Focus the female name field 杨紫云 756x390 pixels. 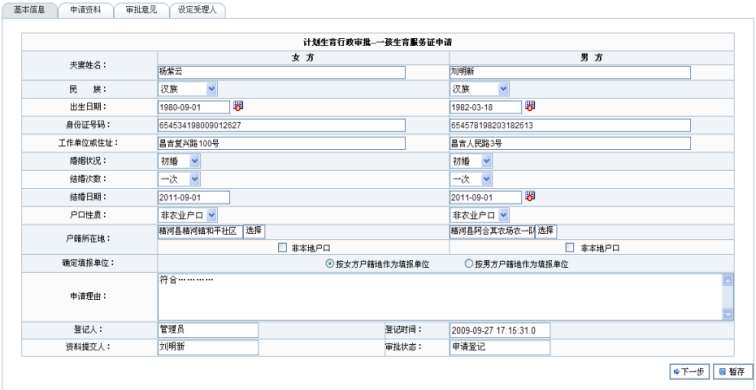pos(282,72)
